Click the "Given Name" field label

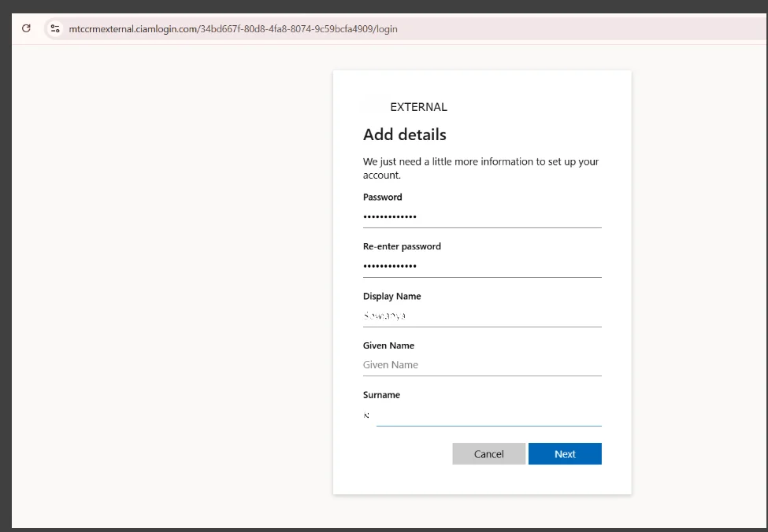click(x=388, y=345)
